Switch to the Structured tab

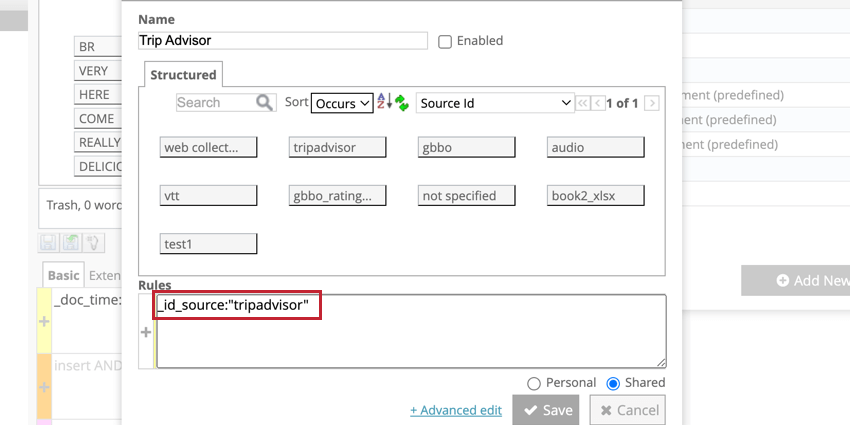click(x=183, y=75)
